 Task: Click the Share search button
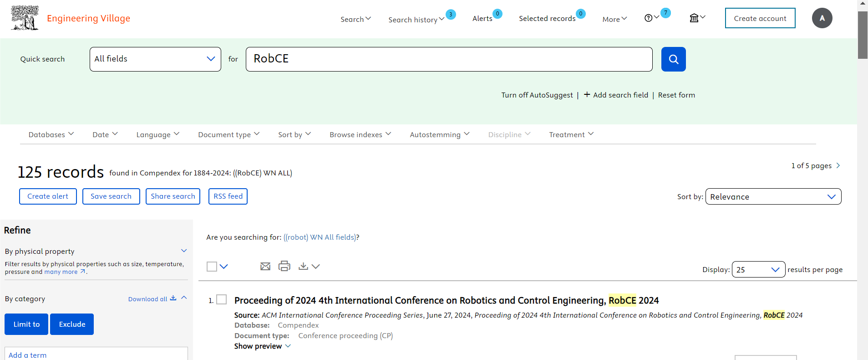173,196
